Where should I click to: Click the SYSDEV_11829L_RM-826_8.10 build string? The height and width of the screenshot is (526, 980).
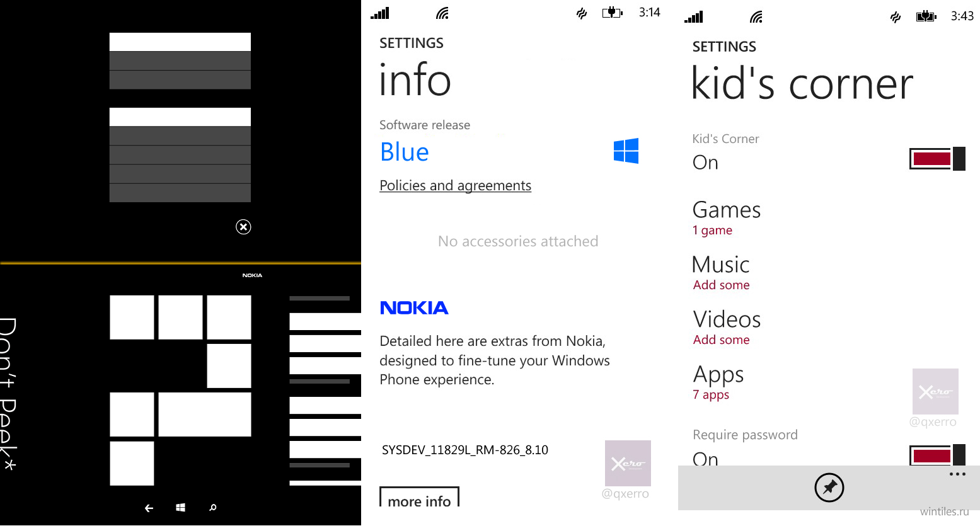click(465, 450)
